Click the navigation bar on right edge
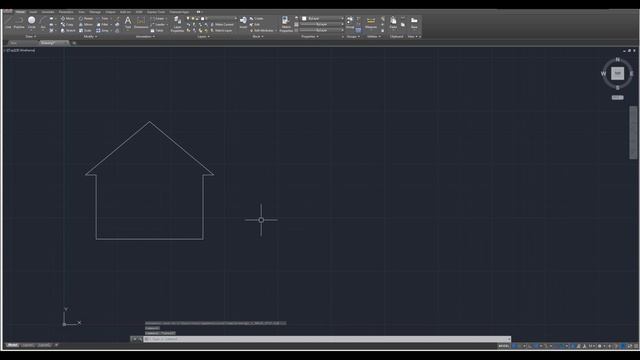This screenshot has height=360, width=640. click(x=633, y=133)
